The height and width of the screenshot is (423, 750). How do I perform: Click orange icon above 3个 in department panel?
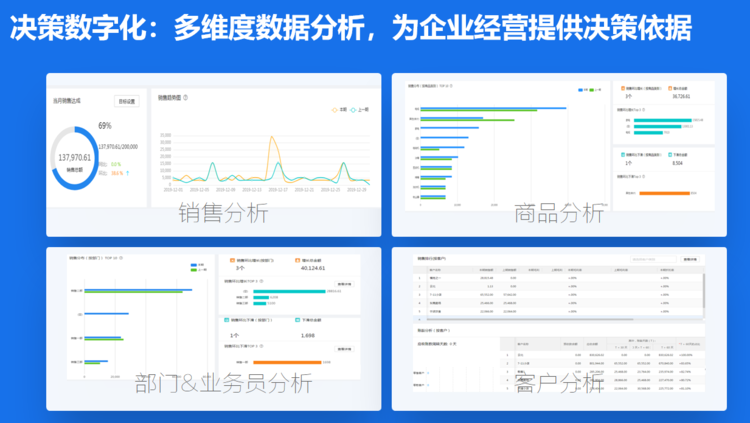[x=233, y=258]
